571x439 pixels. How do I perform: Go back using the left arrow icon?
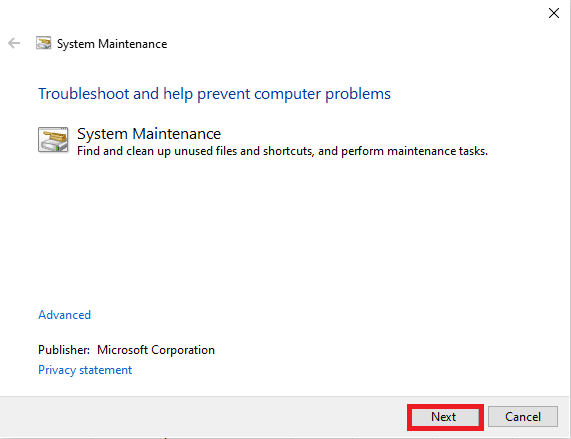point(14,43)
